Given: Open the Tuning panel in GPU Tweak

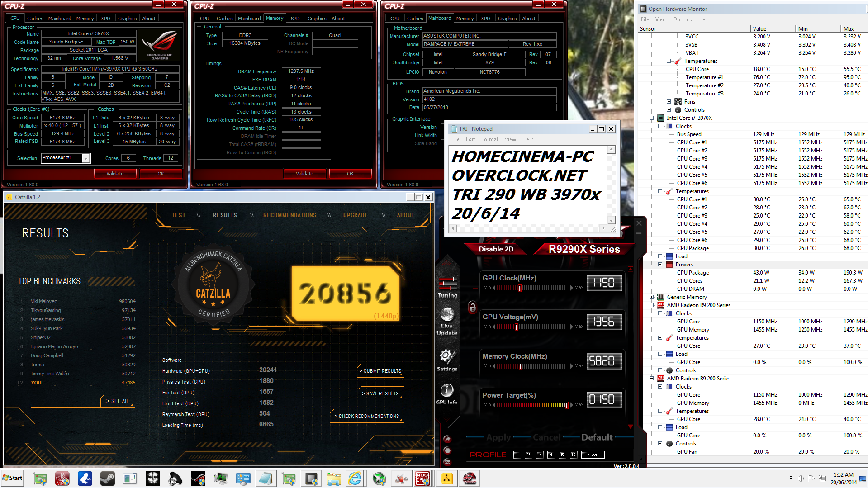Looking at the screenshot, I should (447, 287).
